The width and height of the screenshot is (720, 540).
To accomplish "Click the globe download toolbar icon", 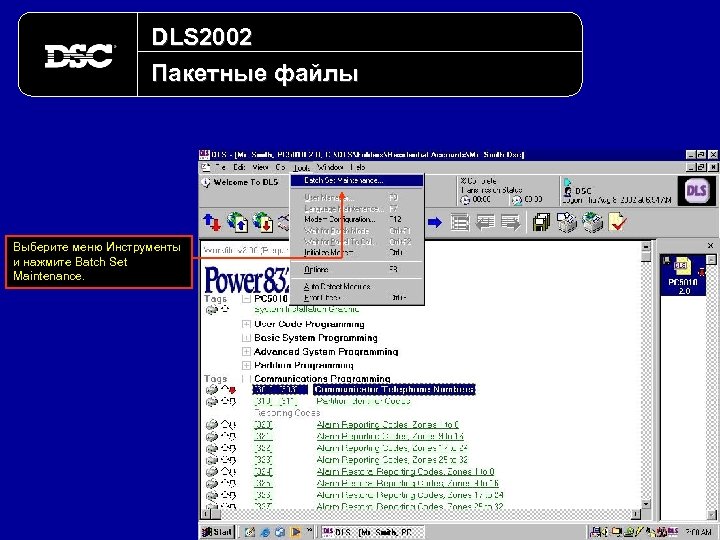I will [x=263, y=222].
